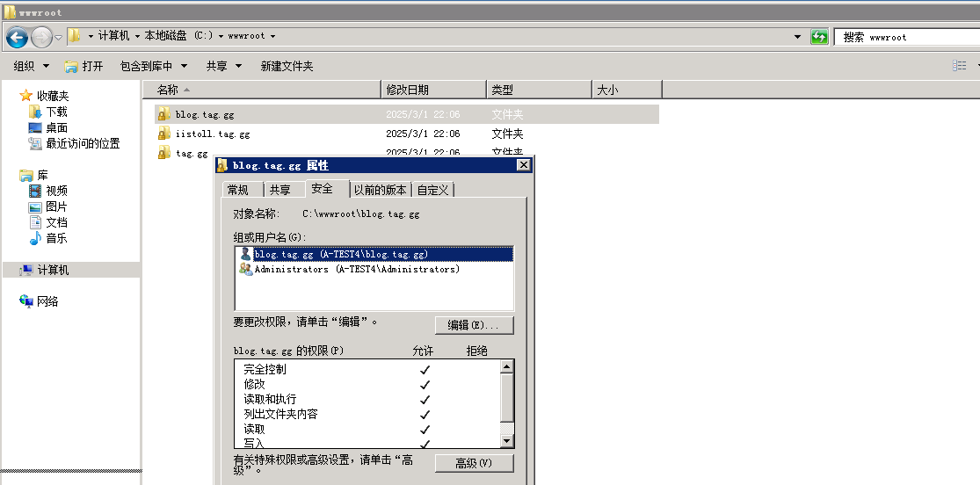Image resolution: width=980 pixels, height=485 pixels.
Task: Click the 高级 settings button
Action: (473, 463)
